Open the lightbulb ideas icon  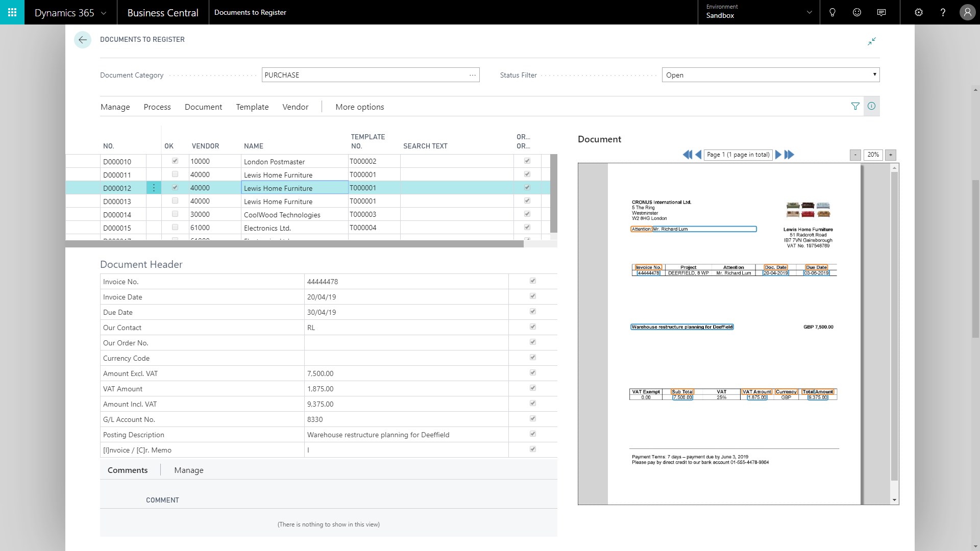(x=832, y=12)
